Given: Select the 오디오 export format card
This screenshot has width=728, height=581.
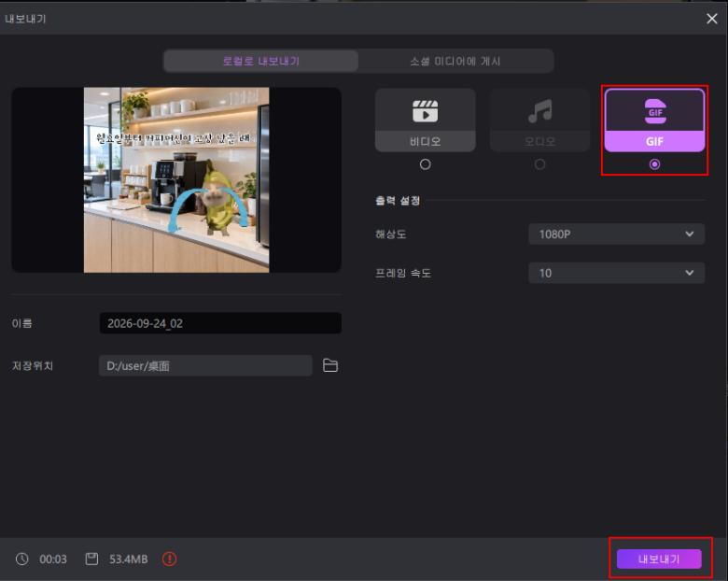Looking at the screenshot, I should [539, 120].
